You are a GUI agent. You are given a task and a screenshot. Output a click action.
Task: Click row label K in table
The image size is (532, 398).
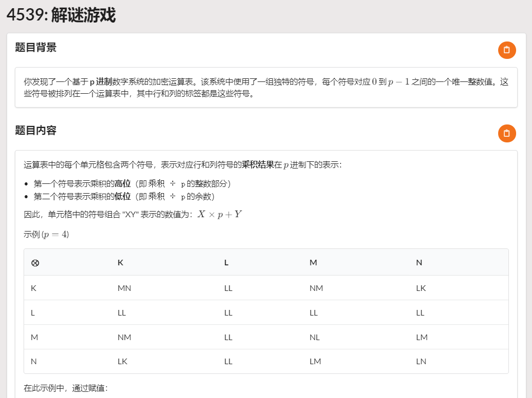[33, 288]
